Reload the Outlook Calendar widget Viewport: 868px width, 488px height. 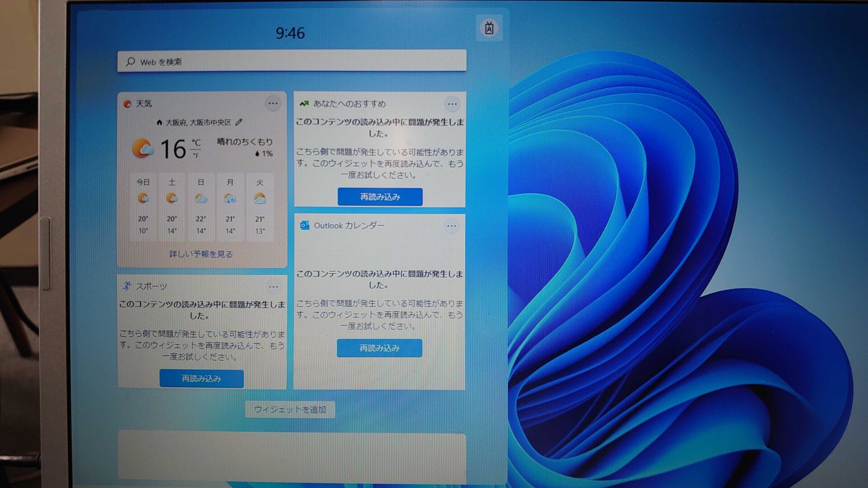point(379,348)
